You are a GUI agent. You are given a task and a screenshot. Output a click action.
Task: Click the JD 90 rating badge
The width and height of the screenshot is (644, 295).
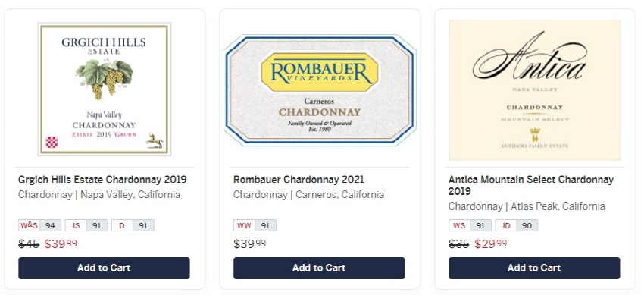point(516,225)
